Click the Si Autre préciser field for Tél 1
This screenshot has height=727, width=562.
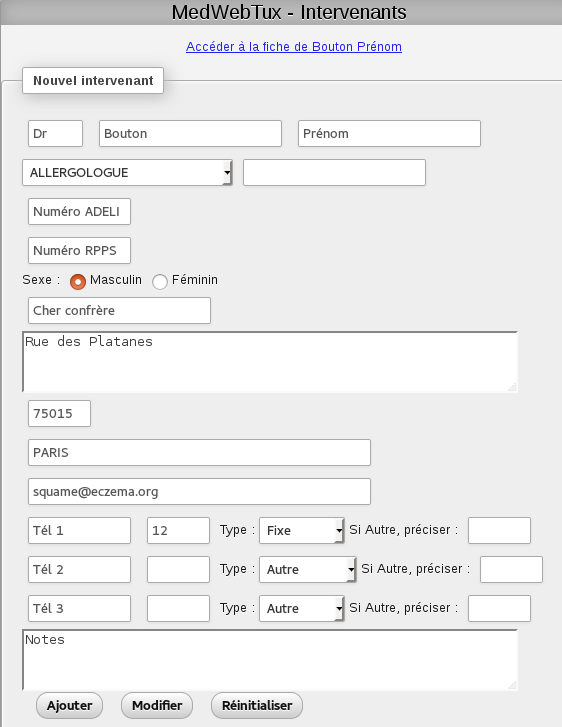pos(499,530)
